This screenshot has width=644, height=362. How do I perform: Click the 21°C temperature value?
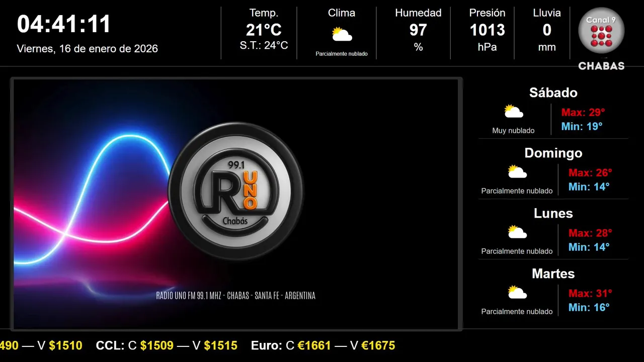tap(264, 30)
